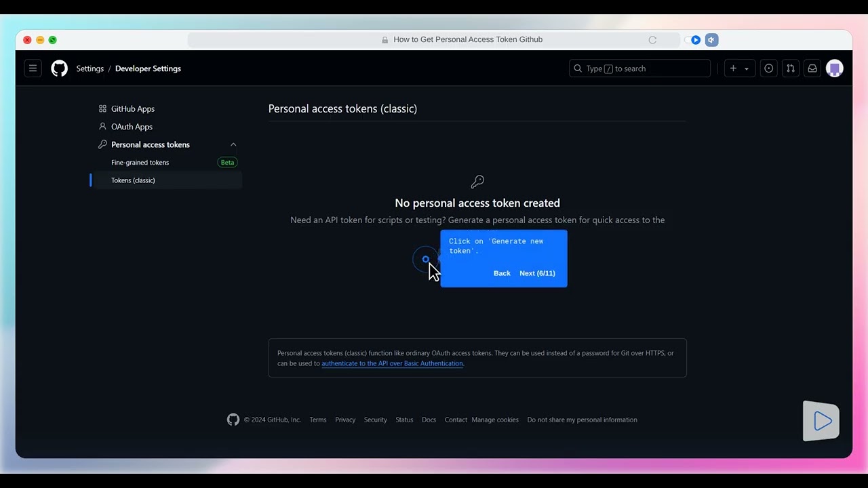This screenshot has height=488, width=868.
Task: Click the red close window button
Action: pyautogui.click(x=27, y=40)
